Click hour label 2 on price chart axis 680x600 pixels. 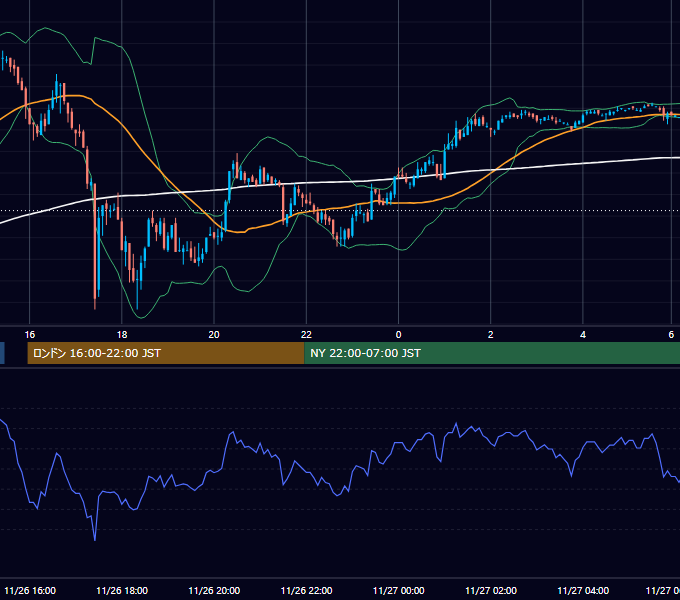pyautogui.click(x=490, y=335)
